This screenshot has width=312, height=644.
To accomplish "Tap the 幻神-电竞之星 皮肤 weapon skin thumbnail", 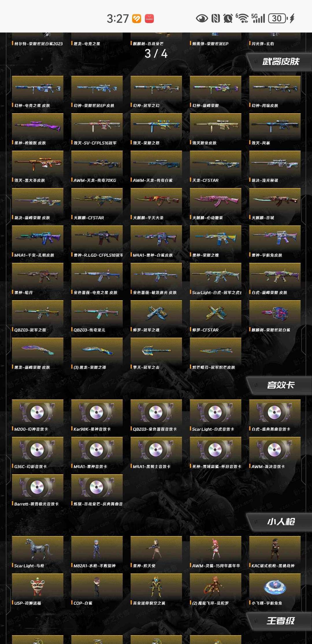I will pos(38,88).
